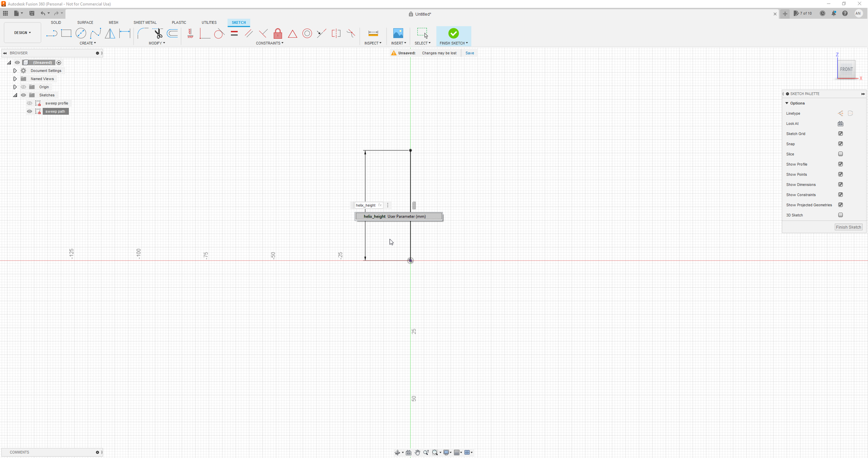
Task: Select the Fillet tool
Action: coord(142,34)
